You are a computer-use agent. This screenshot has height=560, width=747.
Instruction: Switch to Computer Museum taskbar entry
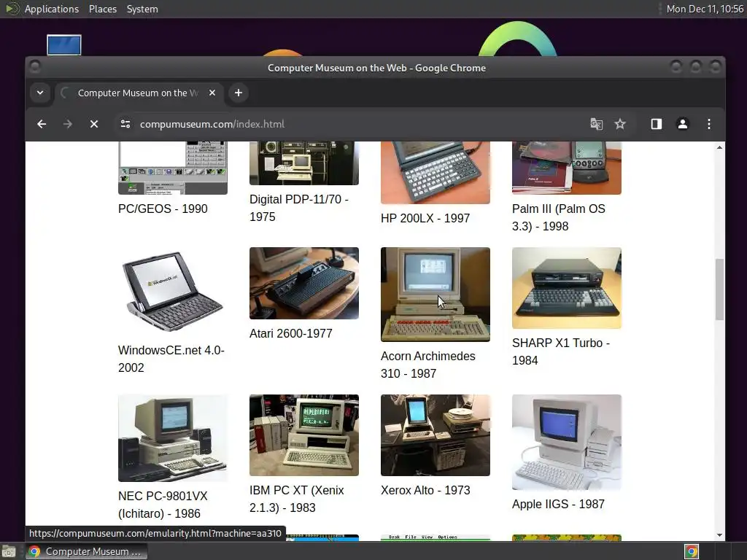pyautogui.click(x=87, y=551)
